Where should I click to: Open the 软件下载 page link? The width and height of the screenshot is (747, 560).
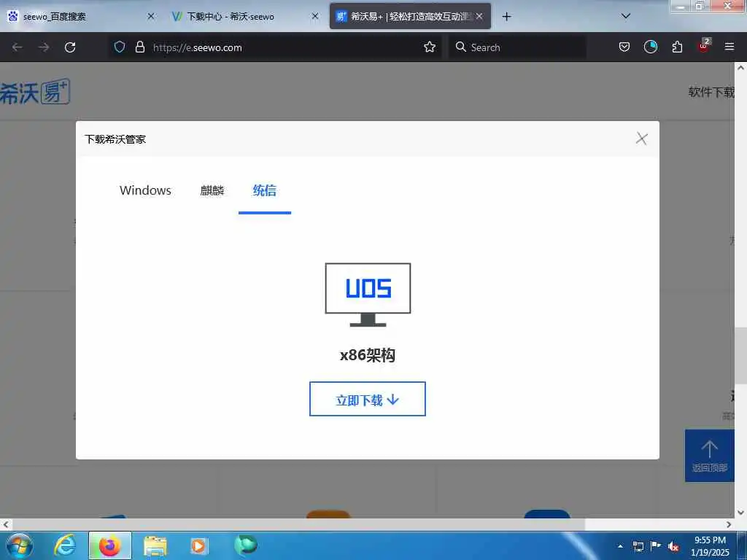coord(711,92)
